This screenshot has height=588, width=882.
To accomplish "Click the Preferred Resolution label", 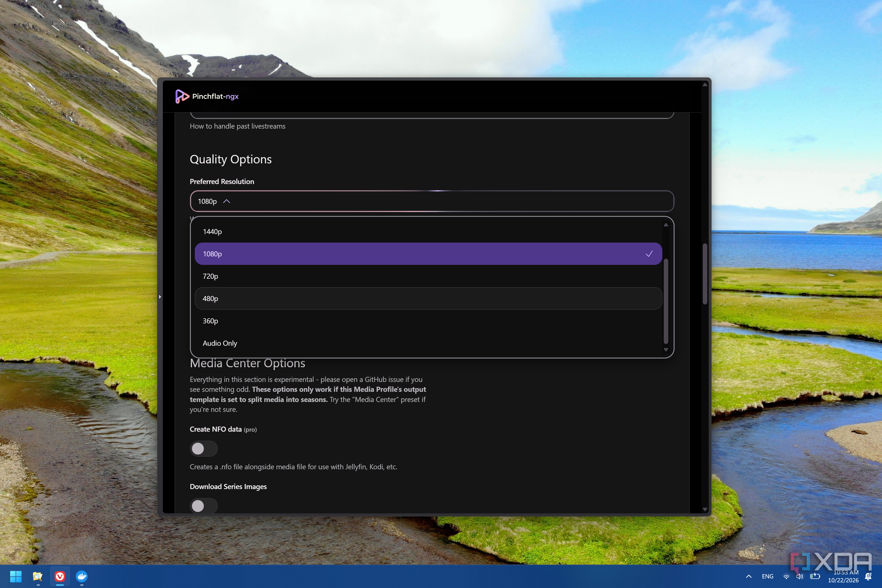I will click(222, 181).
